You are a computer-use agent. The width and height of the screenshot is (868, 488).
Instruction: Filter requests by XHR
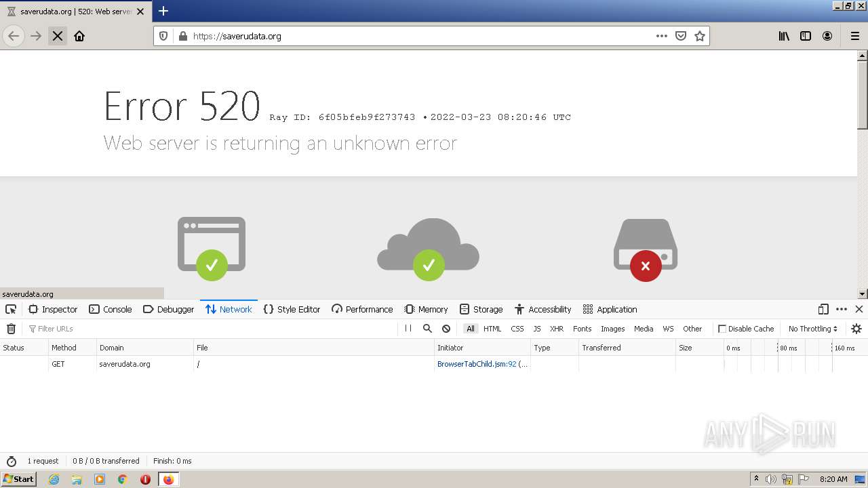coord(557,329)
